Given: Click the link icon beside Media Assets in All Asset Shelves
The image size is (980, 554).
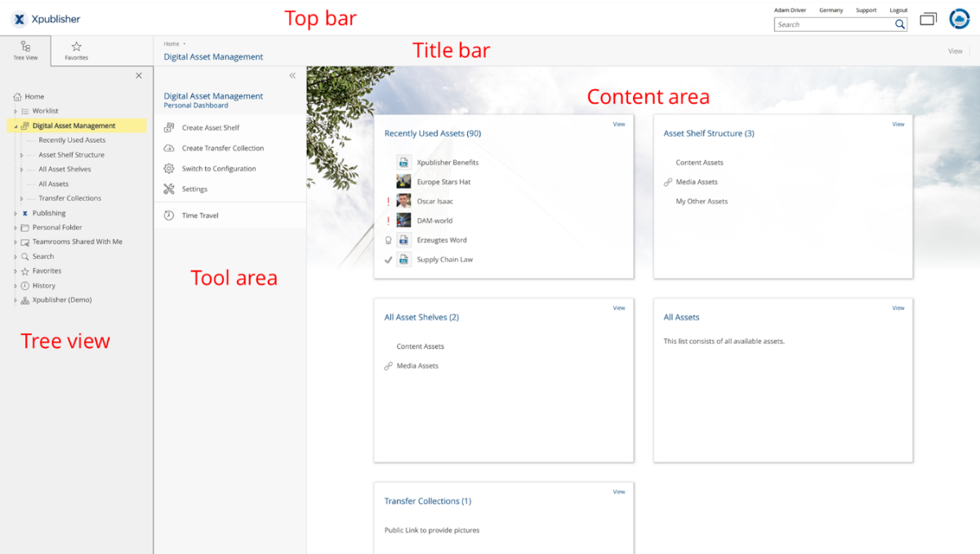Looking at the screenshot, I should (389, 366).
